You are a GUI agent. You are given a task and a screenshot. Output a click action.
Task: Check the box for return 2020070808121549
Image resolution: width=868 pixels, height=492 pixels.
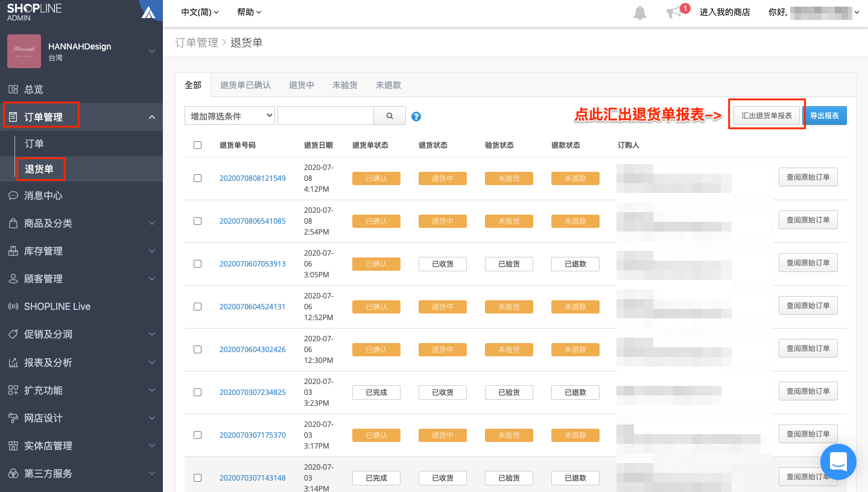tap(197, 178)
